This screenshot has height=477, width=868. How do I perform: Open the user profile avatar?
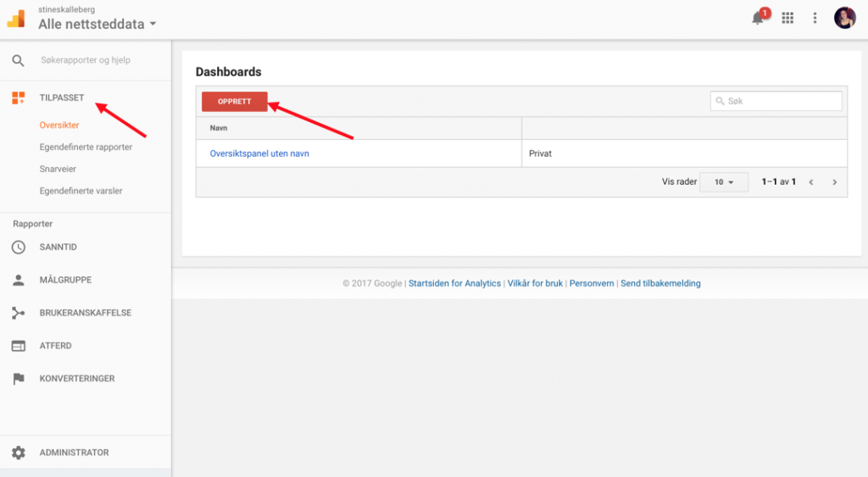845,19
